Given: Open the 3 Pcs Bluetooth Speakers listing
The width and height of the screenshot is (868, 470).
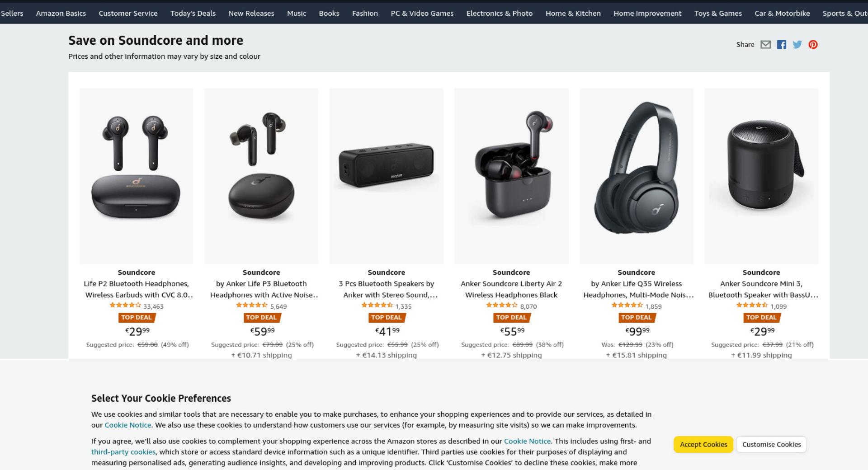Looking at the screenshot, I should (x=387, y=289).
